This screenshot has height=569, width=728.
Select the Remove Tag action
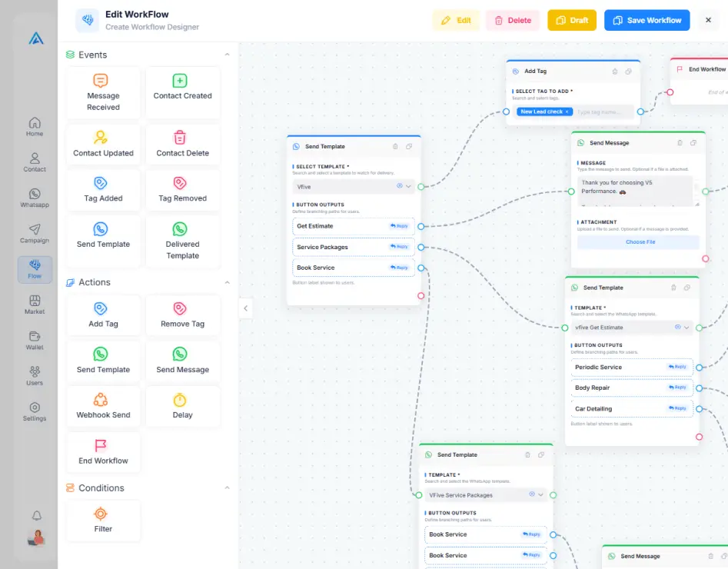(182, 315)
